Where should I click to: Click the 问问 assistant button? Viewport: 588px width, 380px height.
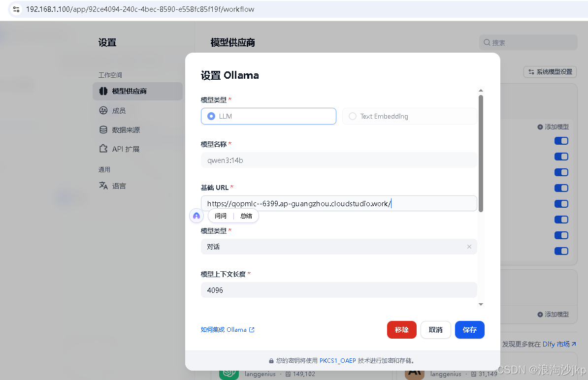[x=221, y=216]
